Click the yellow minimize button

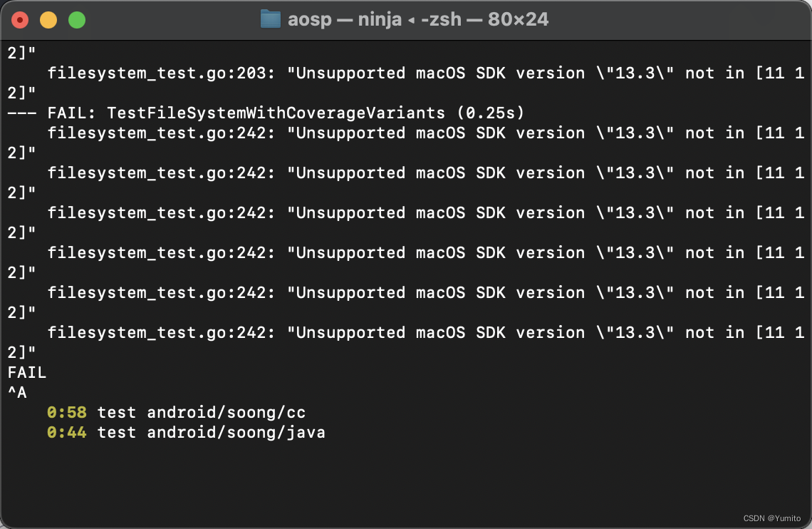pyautogui.click(x=48, y=19)
